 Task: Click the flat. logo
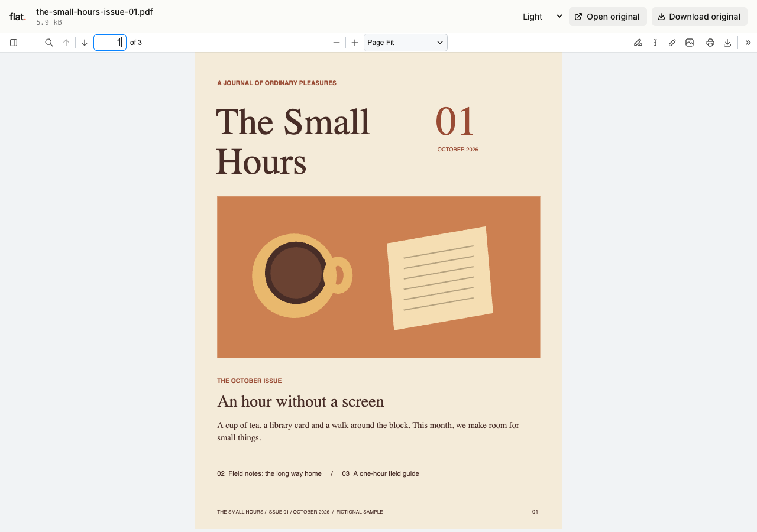[18, 17]
